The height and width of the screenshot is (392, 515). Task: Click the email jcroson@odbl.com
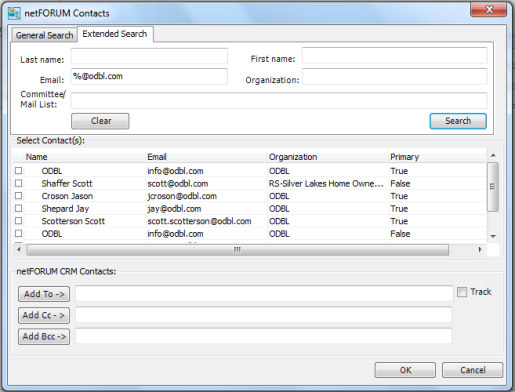[x=182, y=196]
